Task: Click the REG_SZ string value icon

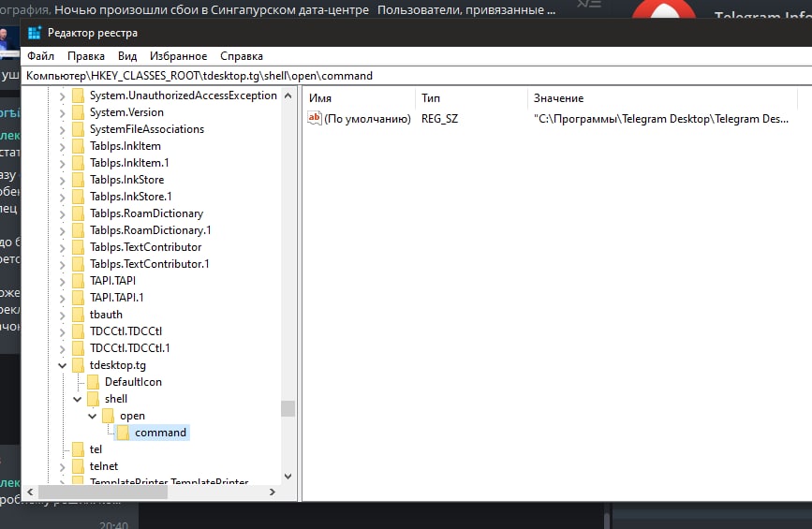Action: [x=315, y=119]
